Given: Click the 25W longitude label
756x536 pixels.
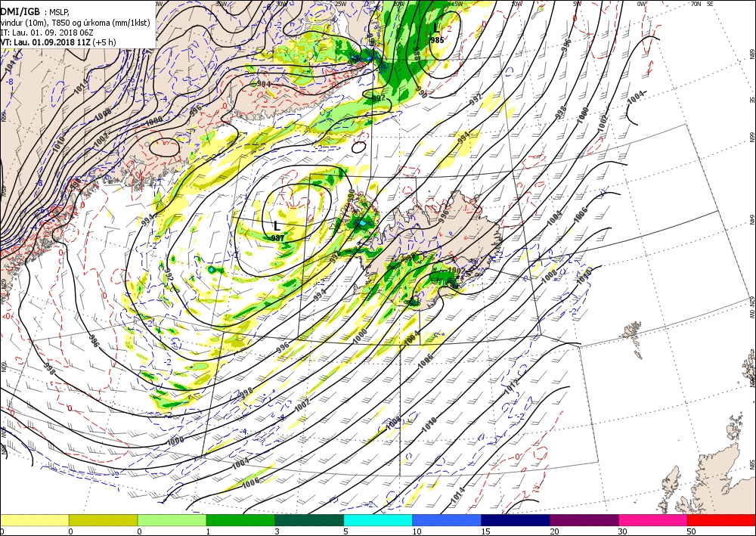Looking at the screenshot, I should click(340, 4).
